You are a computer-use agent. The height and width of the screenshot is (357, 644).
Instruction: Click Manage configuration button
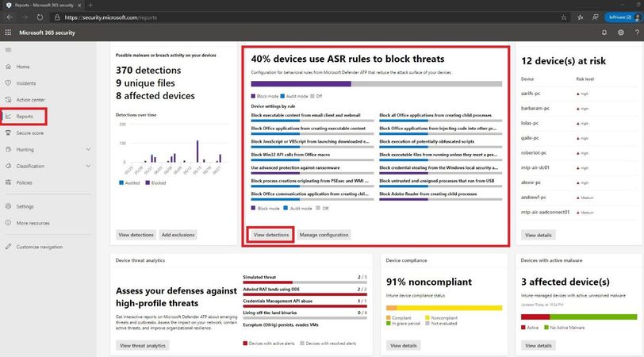324,235
